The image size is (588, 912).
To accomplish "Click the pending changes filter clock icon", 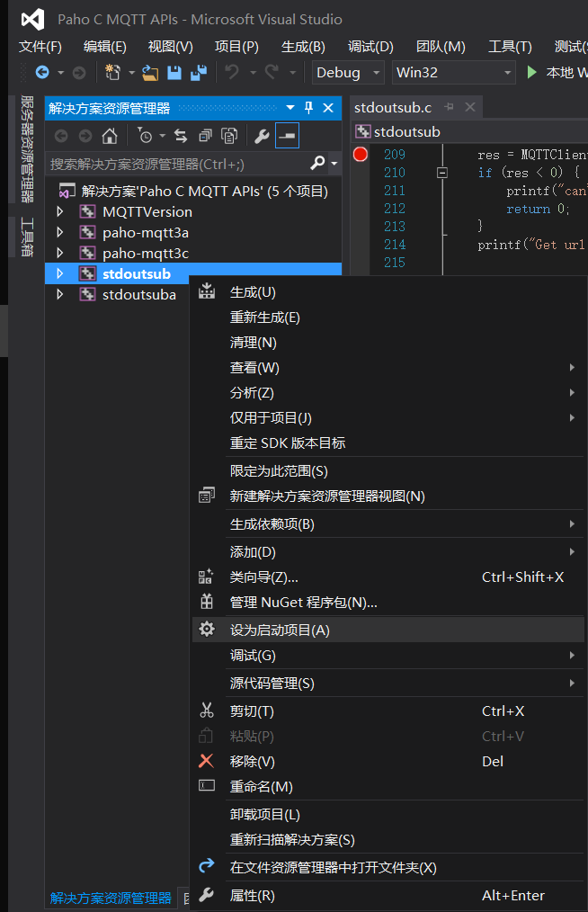I will pos(145,136).
